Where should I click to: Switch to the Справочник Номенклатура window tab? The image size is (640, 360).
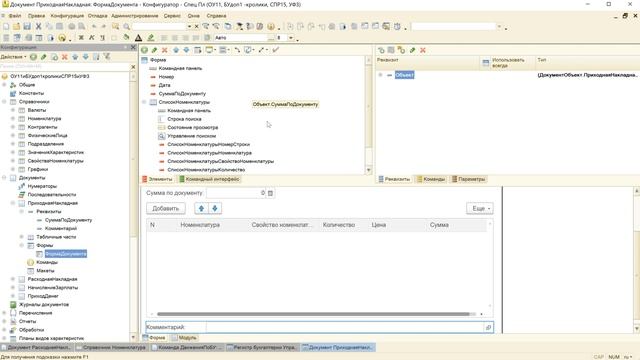coord(110,348)
